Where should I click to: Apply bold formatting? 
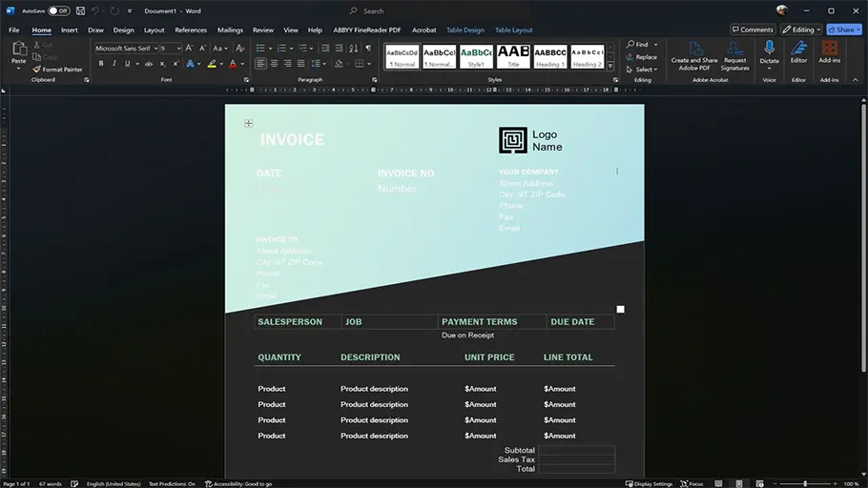[100, 64]
